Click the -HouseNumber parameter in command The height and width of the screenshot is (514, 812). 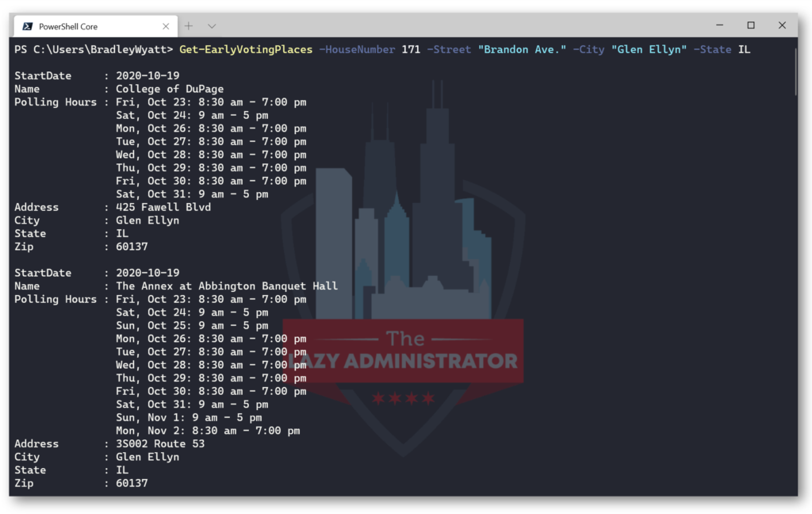(x=357, y=50)
